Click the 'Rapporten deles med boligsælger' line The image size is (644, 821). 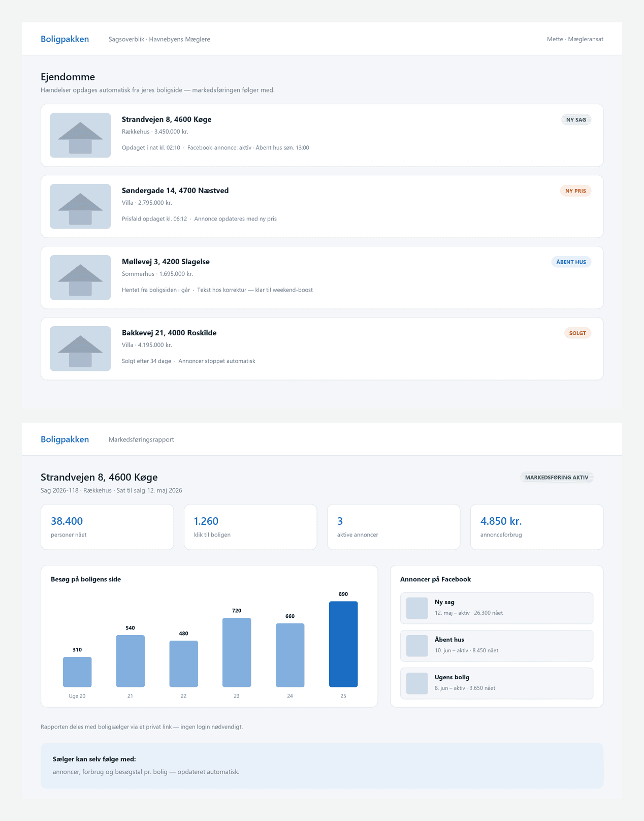[x=142, y=727]
